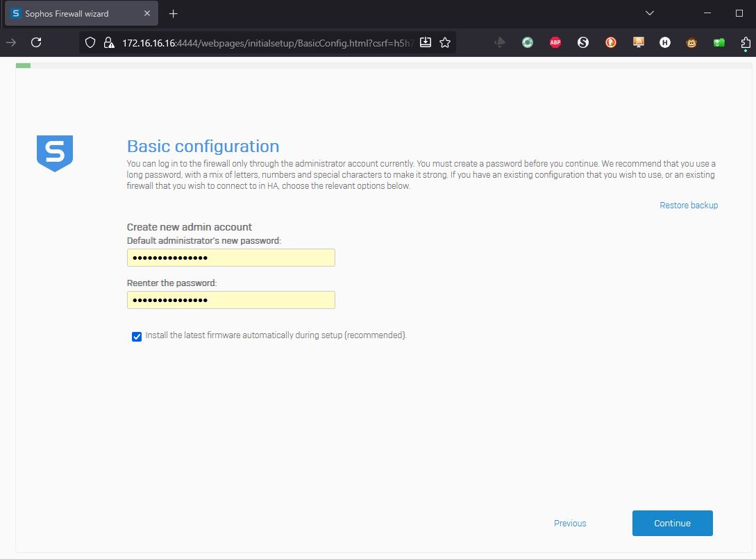756x559 pixels.
Task: Open a new browser tab
Action: [x=174, y=13]
